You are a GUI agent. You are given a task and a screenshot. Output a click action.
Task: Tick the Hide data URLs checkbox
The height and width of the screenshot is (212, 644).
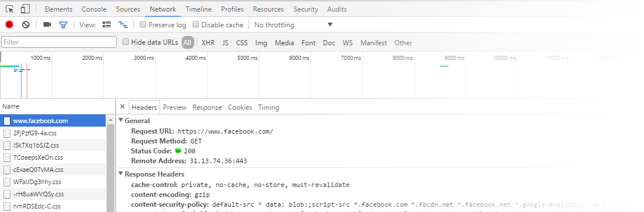[x=126, y=41]
